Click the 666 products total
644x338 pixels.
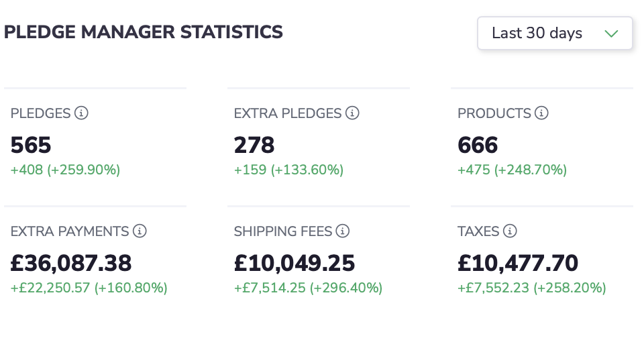click(x=478, y=145)
